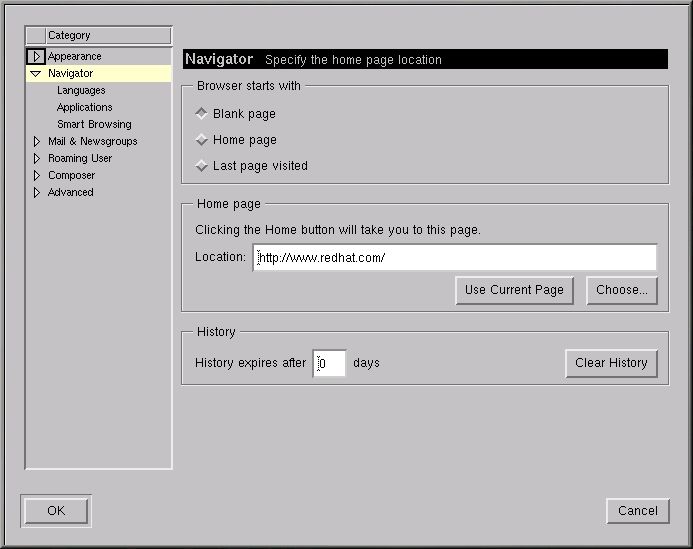Image resolution: width=693 pixels, height=549 pixels.
Task: Click the Use Current Page button
Action: [x=514, y=290]
